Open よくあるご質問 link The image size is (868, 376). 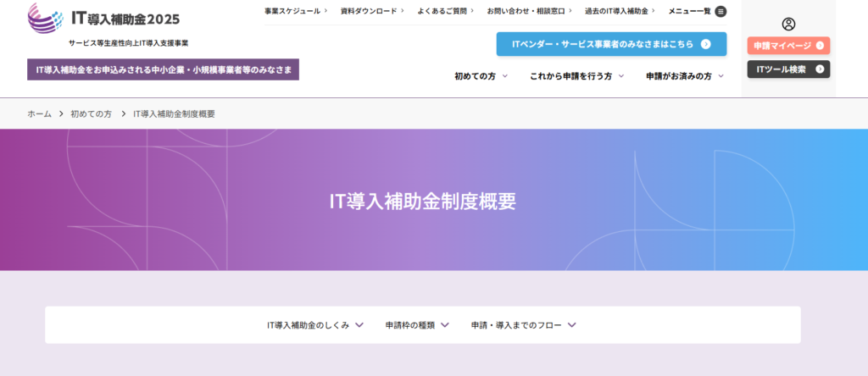pyautogui.click(x=445, y=11)
